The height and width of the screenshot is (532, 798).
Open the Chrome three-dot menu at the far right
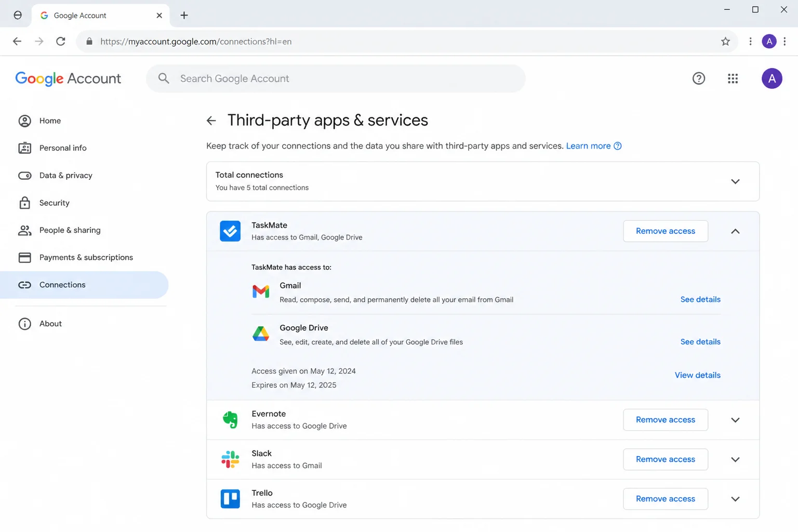[x=784, y=42]
